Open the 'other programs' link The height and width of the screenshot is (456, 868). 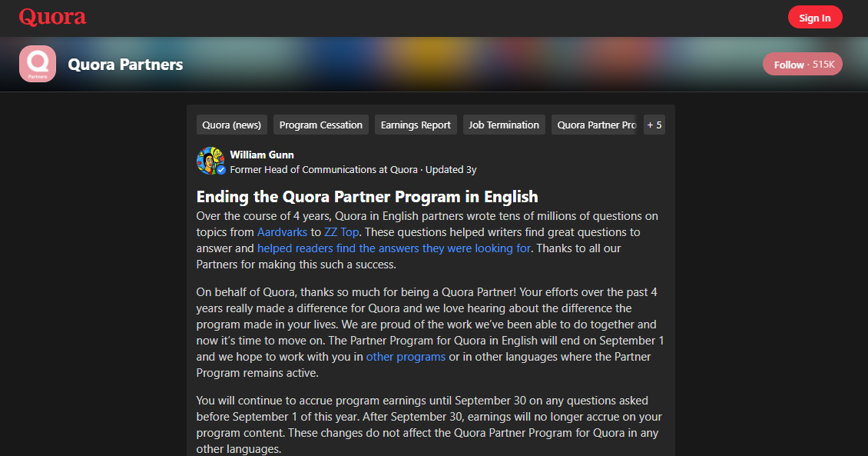coord(406,357)
